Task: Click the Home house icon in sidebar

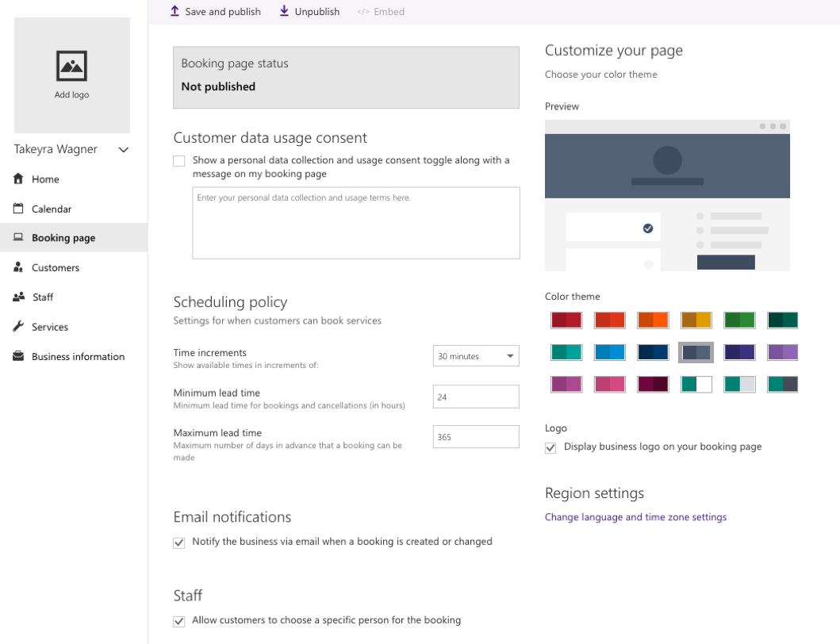Action: coord(18,178)
